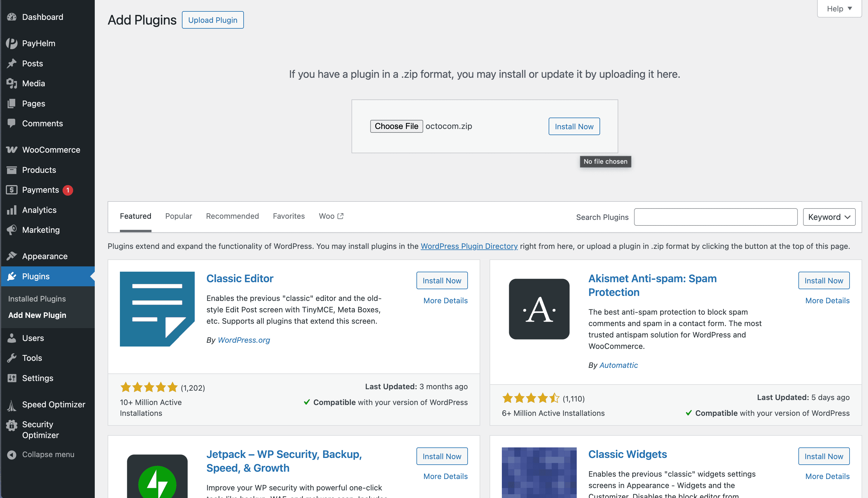Open Installed Plugins submenu item
This screenshot has height=498, width=868.
pos(37,299)
